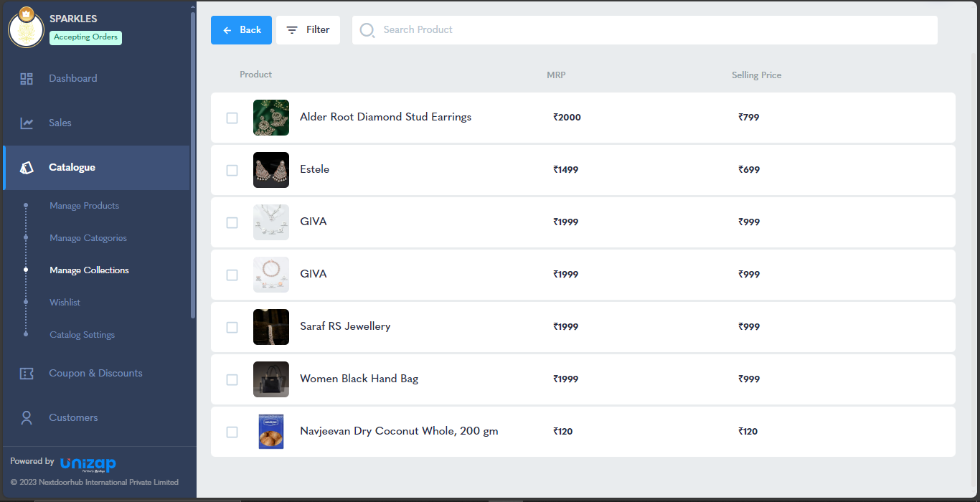Open the Filter button
This screenshot has width=980, height=502.
point(308,30)
